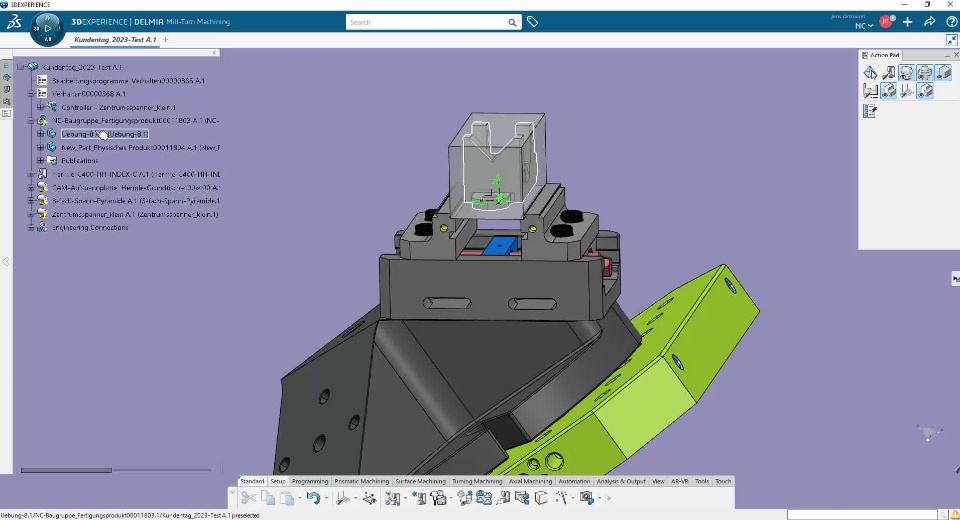Click the share arrow icon
This screenshot has height=520, width=960.
(929, 22)
